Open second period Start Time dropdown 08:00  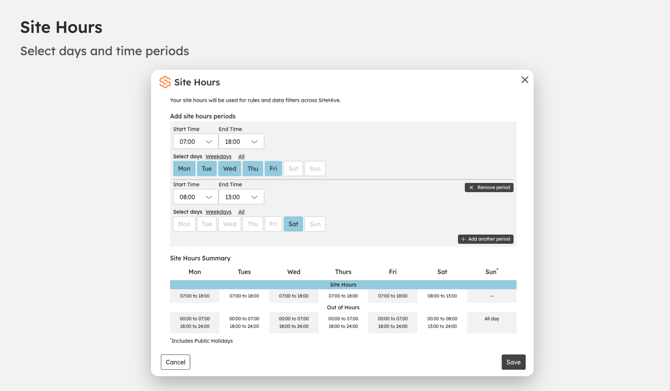pos(196,197)
